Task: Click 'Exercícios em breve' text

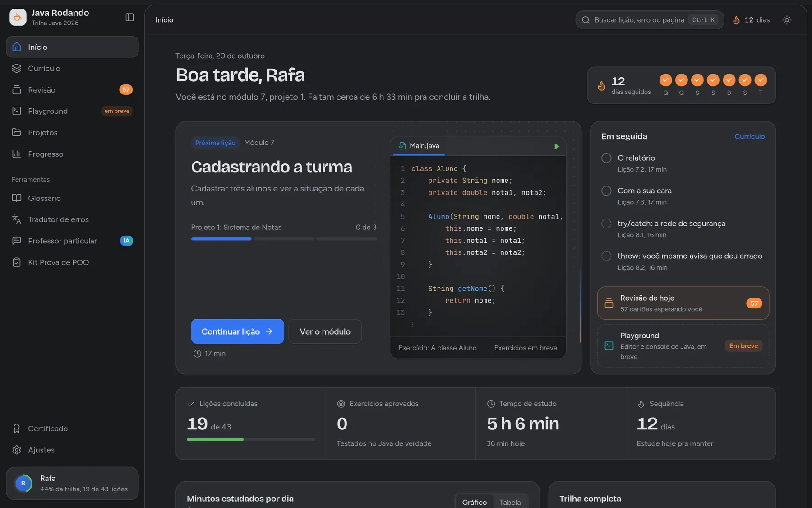Action: (526, 348)
